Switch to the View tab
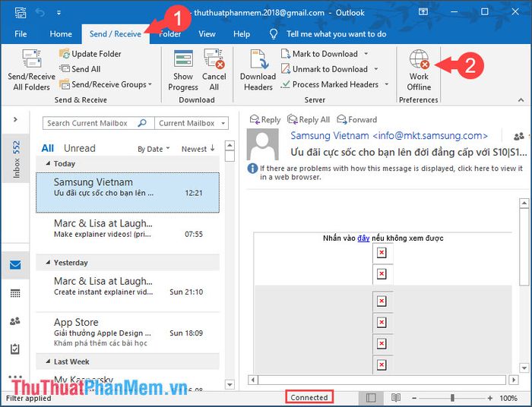This screenshot has height=407, width=532. 207,34
